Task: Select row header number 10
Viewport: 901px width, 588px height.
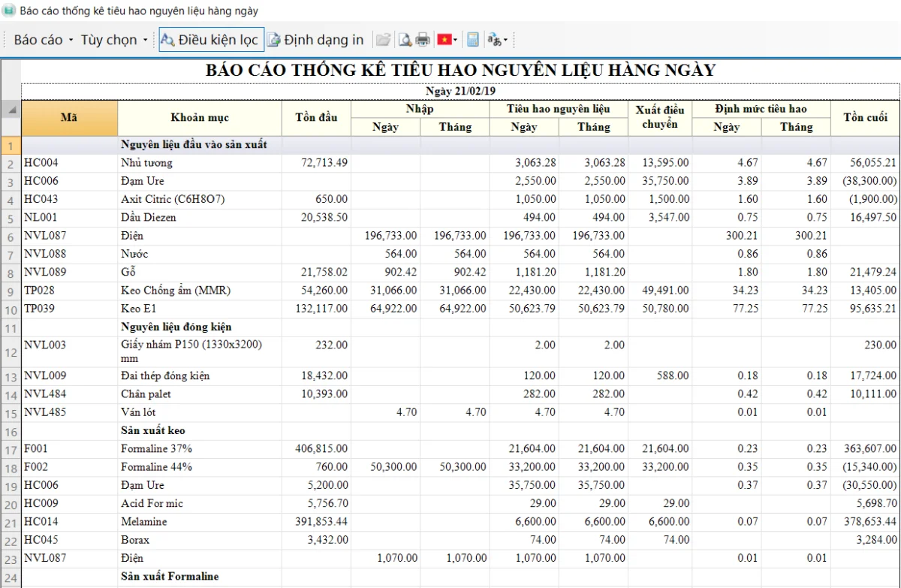Action: (x=11, y=309)
